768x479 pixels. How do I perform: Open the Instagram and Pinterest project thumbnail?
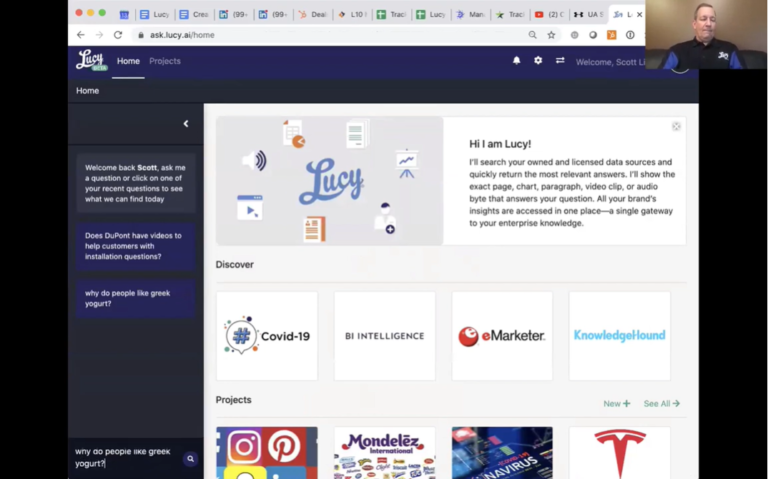pyautogui.click(x=267, y=453)
